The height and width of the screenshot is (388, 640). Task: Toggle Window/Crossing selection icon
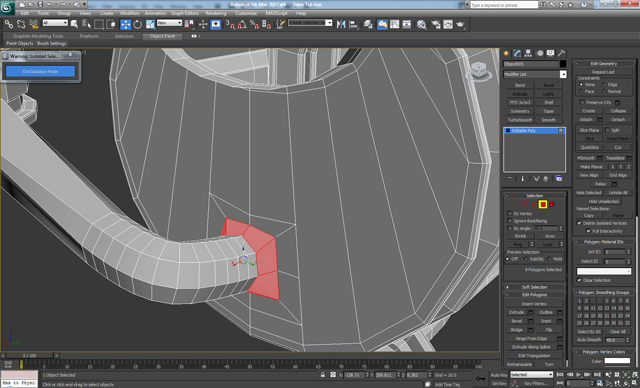click(111, 24)
